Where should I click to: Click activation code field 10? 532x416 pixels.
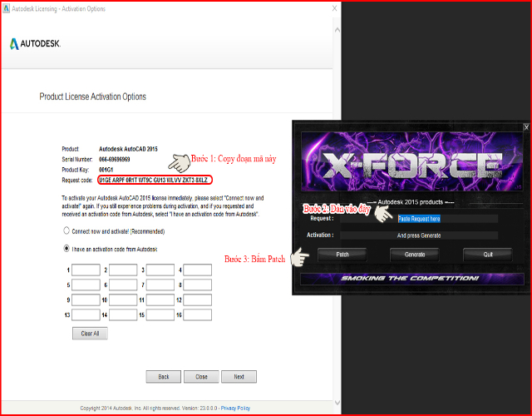(123, 300)
